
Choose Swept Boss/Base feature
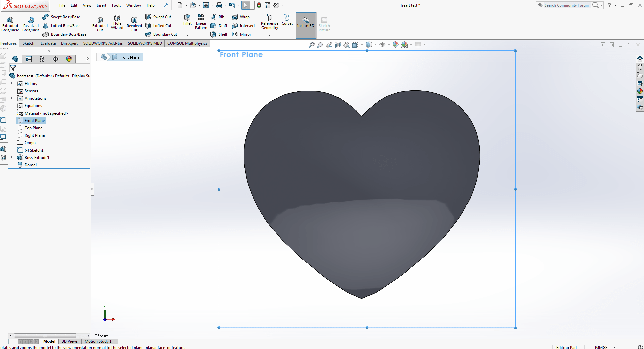point(61,17)
